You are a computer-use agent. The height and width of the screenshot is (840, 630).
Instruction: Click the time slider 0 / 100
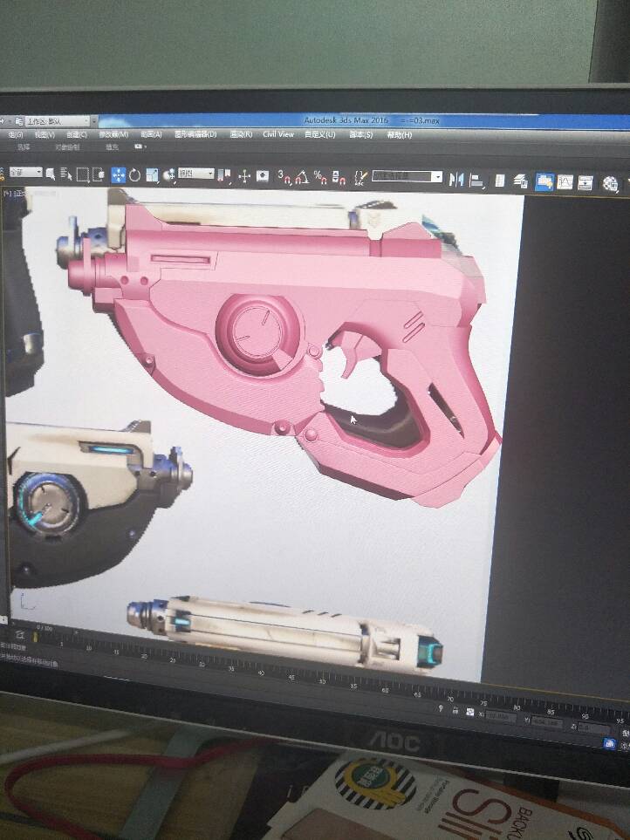pyautogui.click(x=45, y=627)
